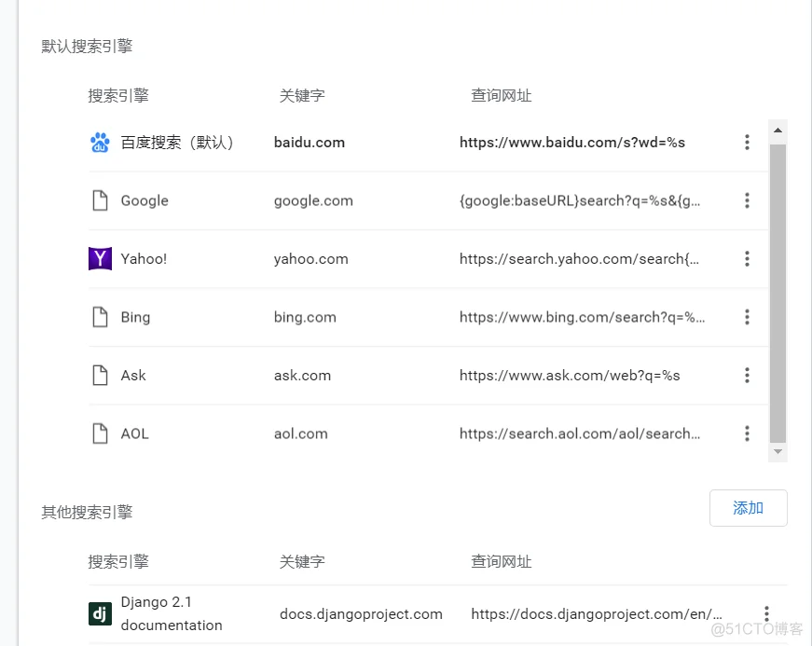Screen dimensions: 812x646
Task: Click the google.com keyword
Action: point(313,200)
